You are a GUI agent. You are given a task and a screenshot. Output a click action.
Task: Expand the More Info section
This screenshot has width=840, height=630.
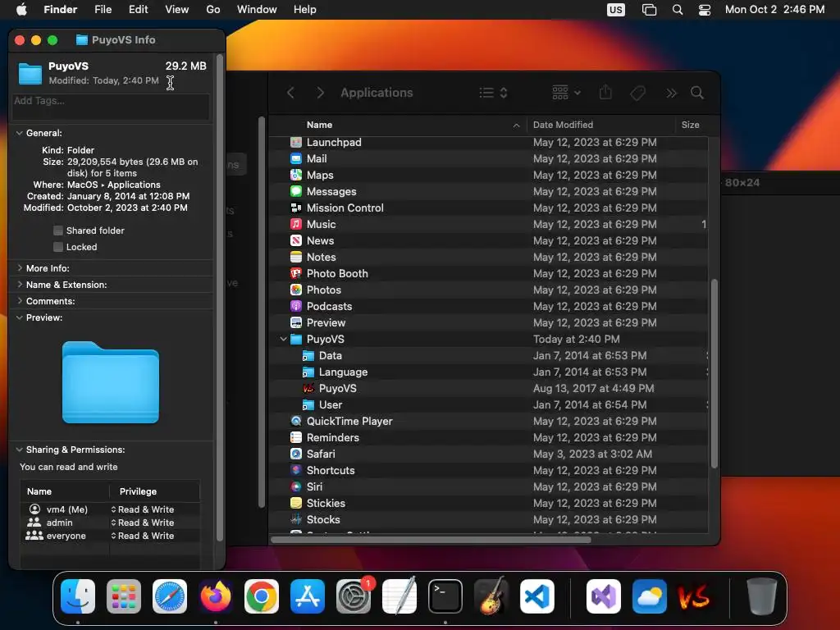tap(20, 268)
